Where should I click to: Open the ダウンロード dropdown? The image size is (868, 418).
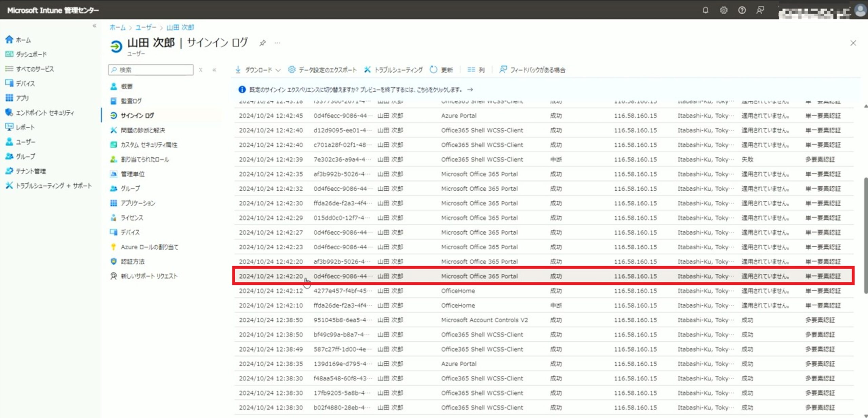[x=258, y=70]
